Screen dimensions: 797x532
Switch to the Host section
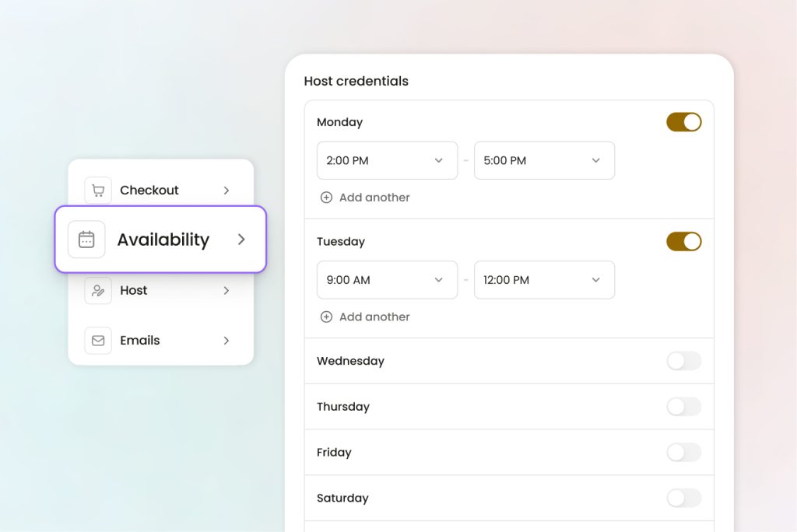[134, 290]
